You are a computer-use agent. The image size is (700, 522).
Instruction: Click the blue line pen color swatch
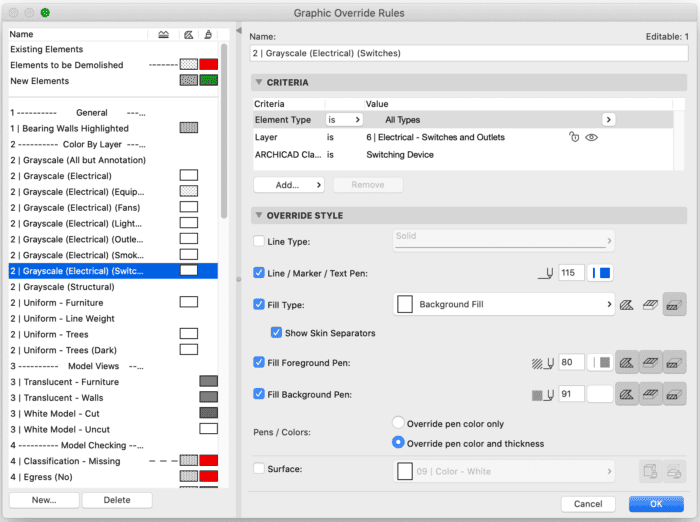[600, 273]
